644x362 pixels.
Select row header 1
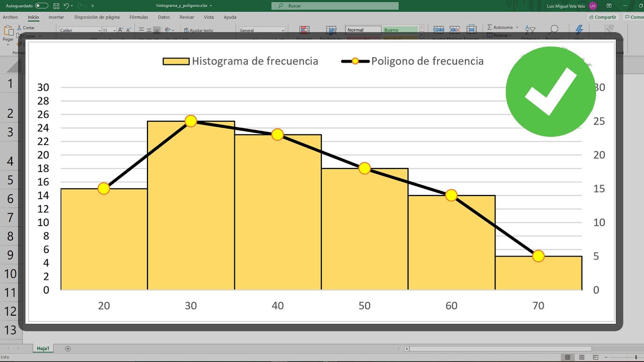point(10,83)
